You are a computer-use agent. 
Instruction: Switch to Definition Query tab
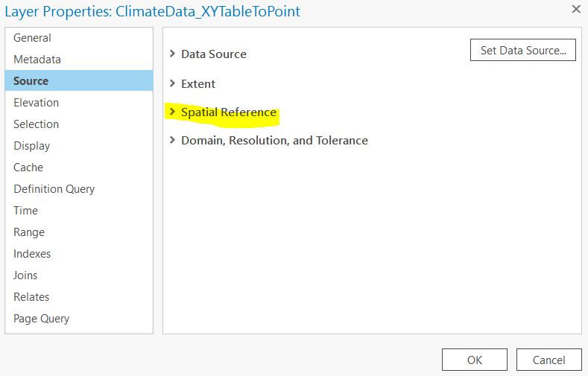tap(54, 189)
